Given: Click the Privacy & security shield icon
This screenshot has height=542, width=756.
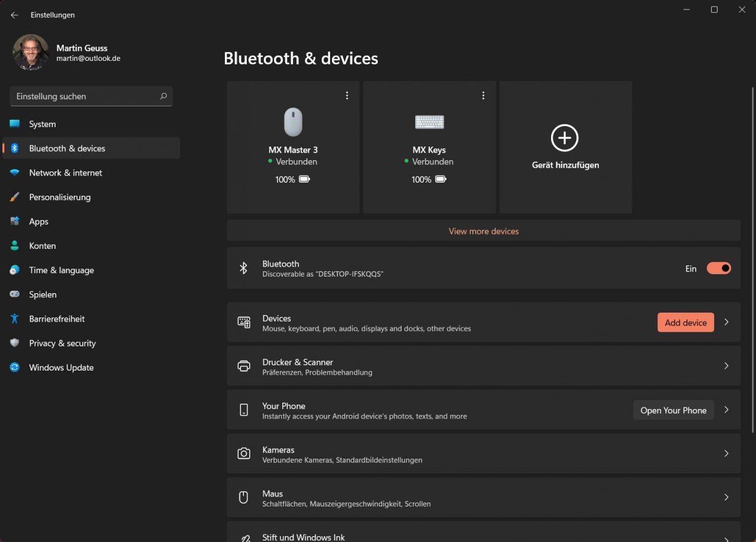Looking at the screenshot, I should (x=15, y=343).
